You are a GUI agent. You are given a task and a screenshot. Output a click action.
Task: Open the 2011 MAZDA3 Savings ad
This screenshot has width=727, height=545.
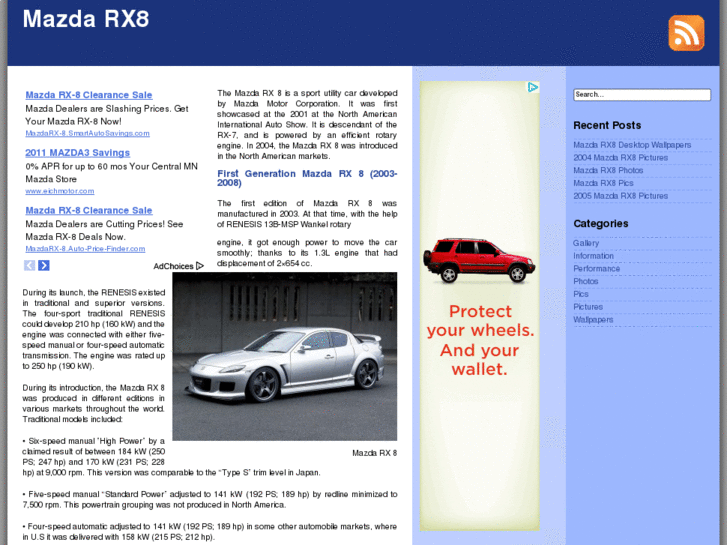77,153
